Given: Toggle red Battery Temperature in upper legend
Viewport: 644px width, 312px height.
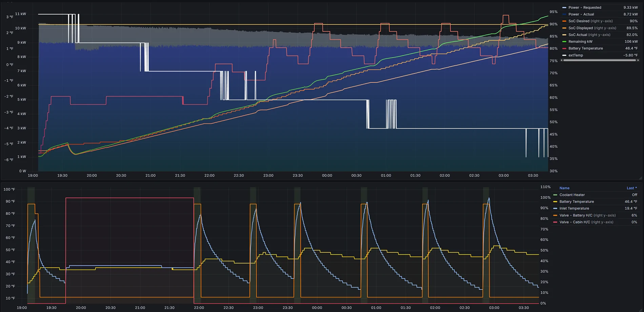Looking at the screenshot, I should 585,48.
